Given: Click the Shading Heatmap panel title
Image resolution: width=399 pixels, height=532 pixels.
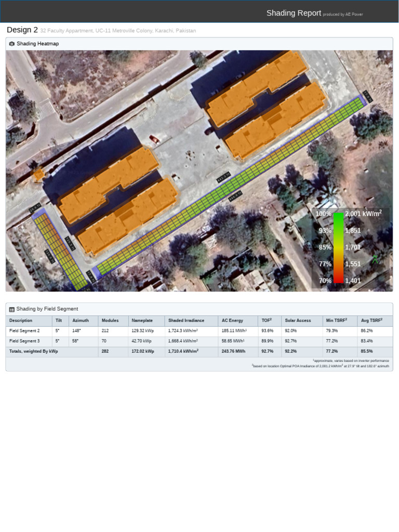Looking at the screenshot, I should (x=37, y=44).
